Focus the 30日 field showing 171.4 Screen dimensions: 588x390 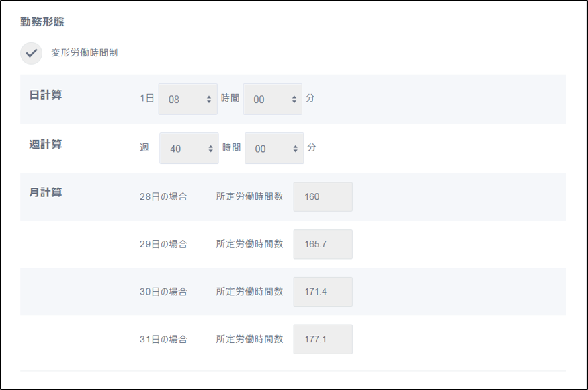click(323, 292)
